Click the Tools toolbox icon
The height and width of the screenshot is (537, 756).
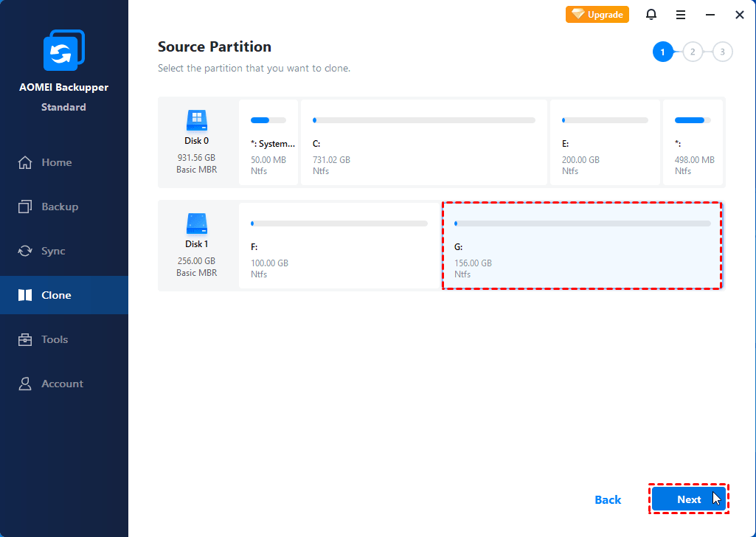pos(25,339)
